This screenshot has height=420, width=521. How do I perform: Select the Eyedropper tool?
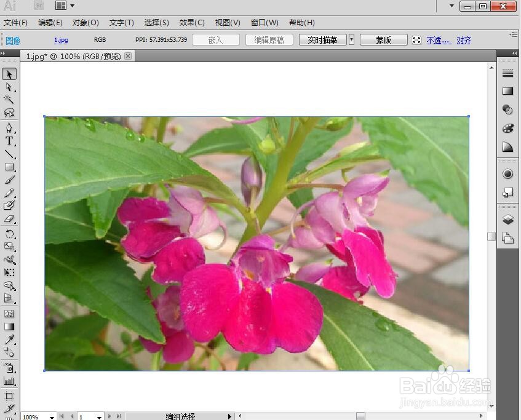coord(9,339)
